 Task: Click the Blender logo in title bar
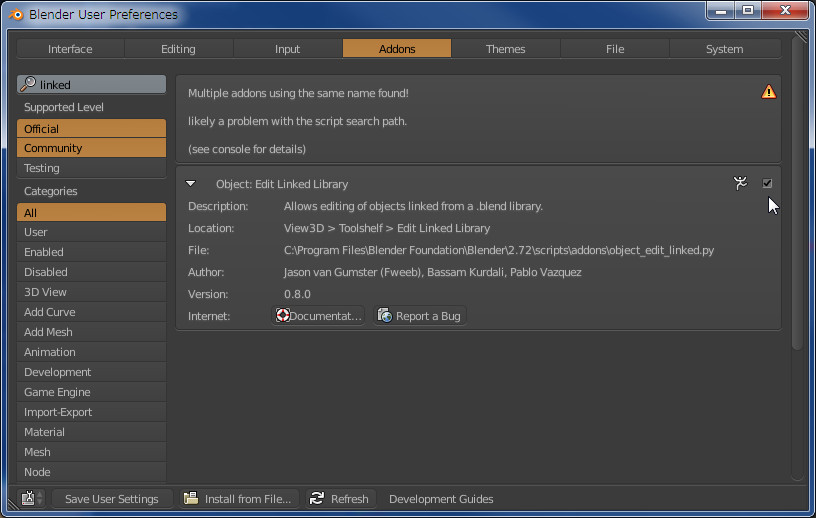pyautogui.click(x=16, y=14)
